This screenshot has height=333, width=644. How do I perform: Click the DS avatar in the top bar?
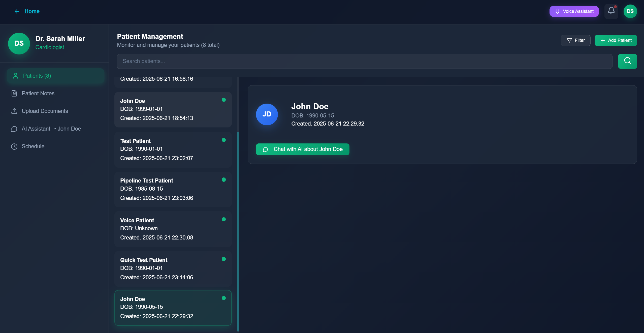630,11
